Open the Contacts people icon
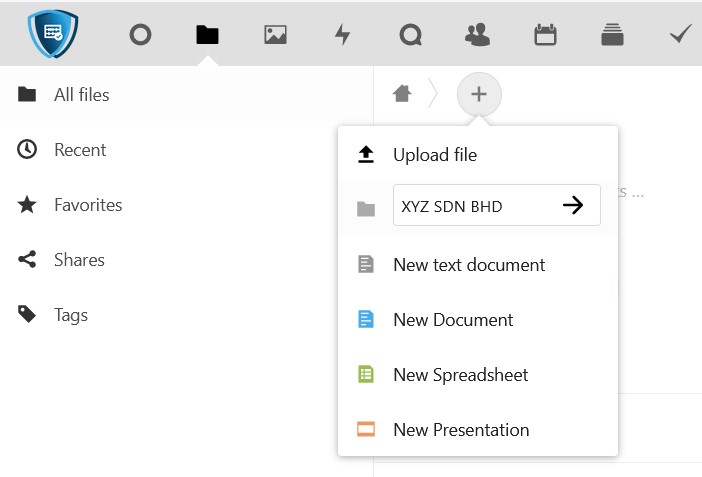702x477 pixels. click(478, 35)
